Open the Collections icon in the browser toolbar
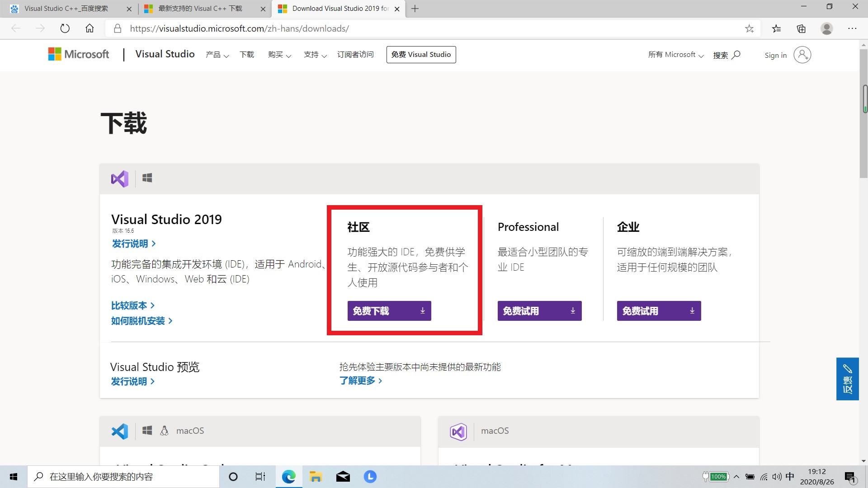 pyautogui.click(x=801, y=28)
